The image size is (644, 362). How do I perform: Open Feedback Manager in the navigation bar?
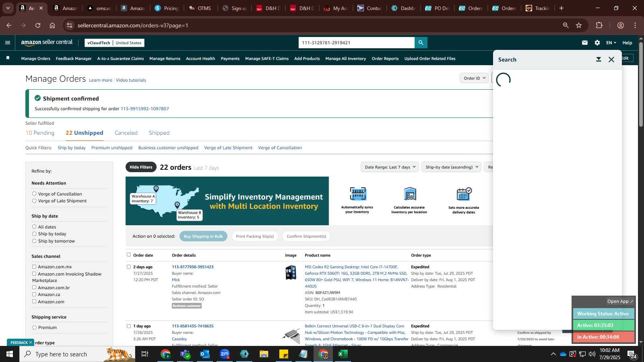(74, 59)
